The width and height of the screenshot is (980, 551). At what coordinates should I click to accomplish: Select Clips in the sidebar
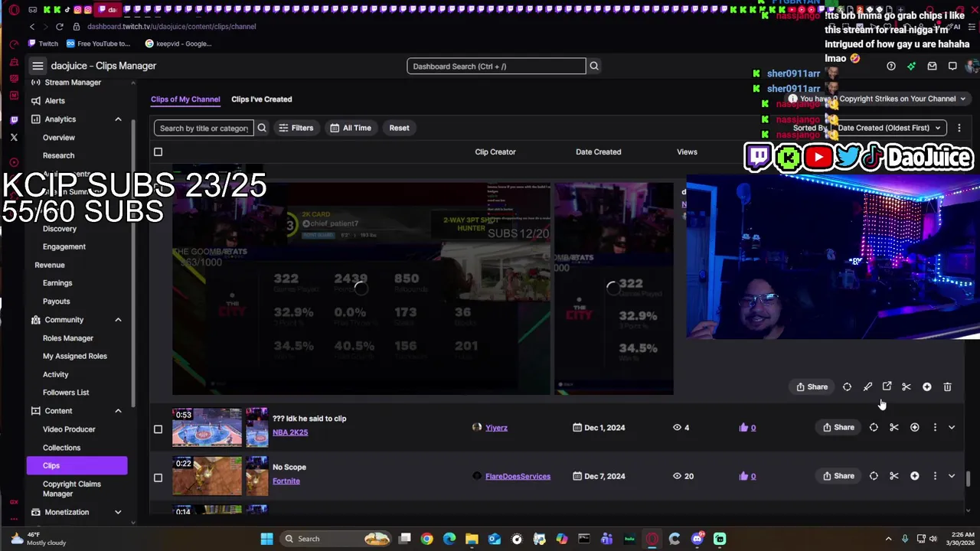[x=77, y=465]
